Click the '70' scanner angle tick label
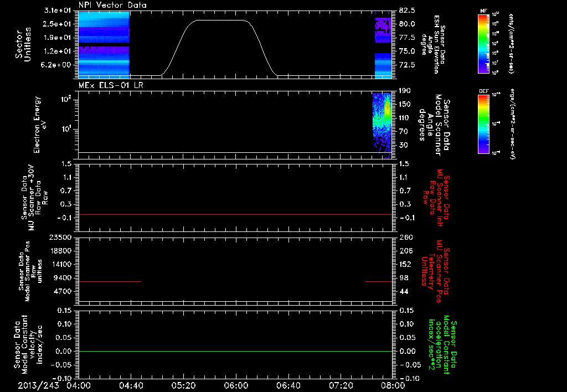Image resolution: width=567 pixels, height=392 pixels. 403,132
